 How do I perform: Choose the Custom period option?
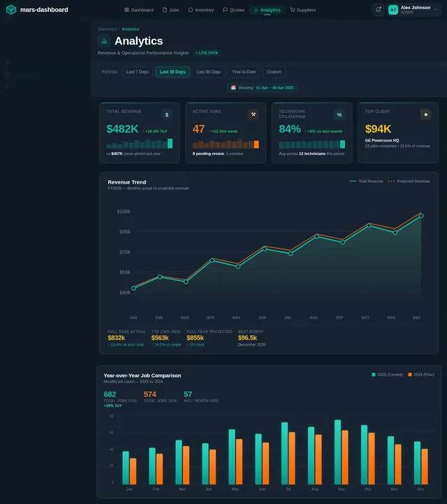[x=274, y=72]
